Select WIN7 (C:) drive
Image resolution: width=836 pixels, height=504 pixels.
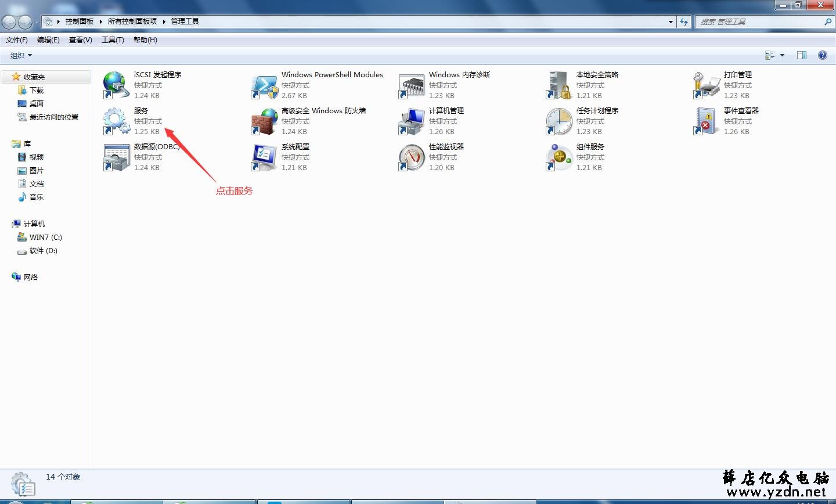point(46,237)
